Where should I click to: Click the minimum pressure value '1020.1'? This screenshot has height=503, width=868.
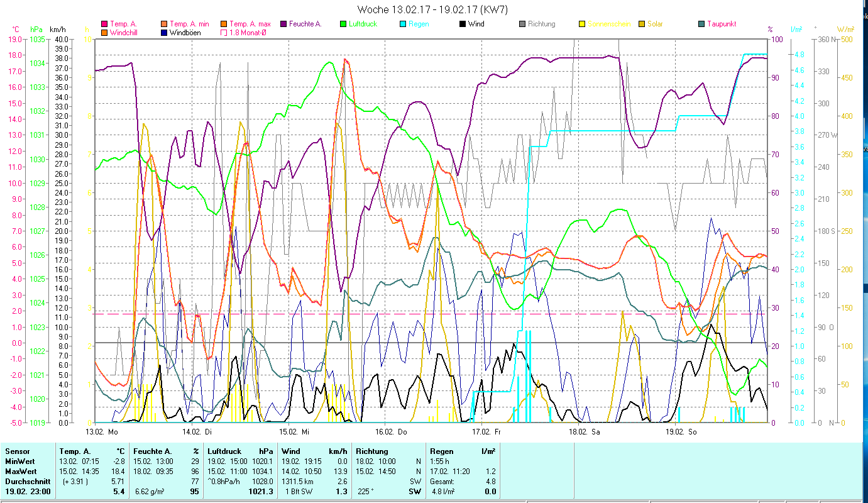tap(262, 462)
